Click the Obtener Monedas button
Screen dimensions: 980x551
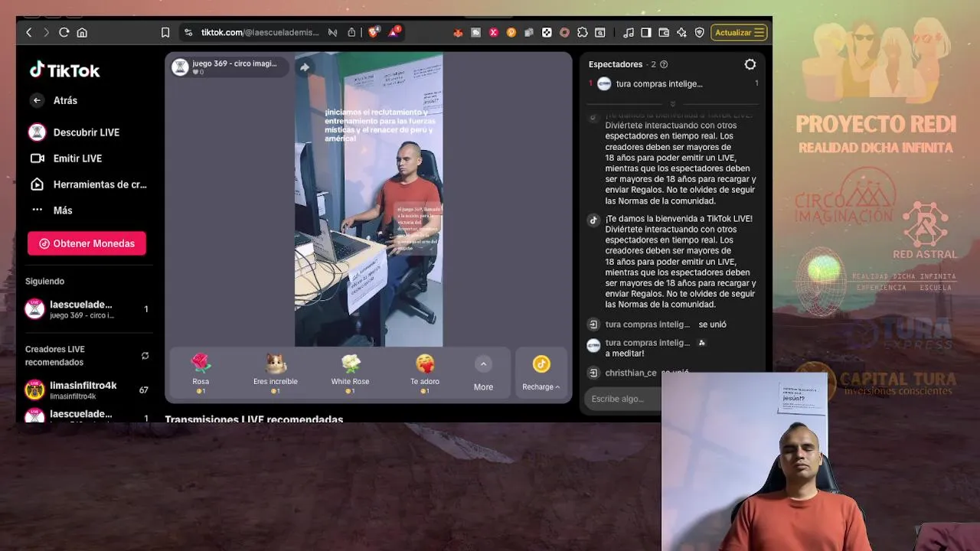point(87,243)
